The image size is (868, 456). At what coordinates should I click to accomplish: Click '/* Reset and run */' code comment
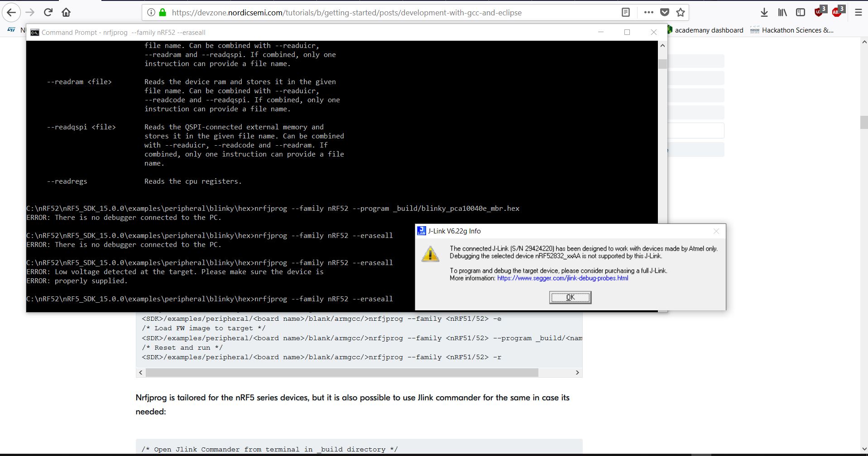click(x=182, y=347)
